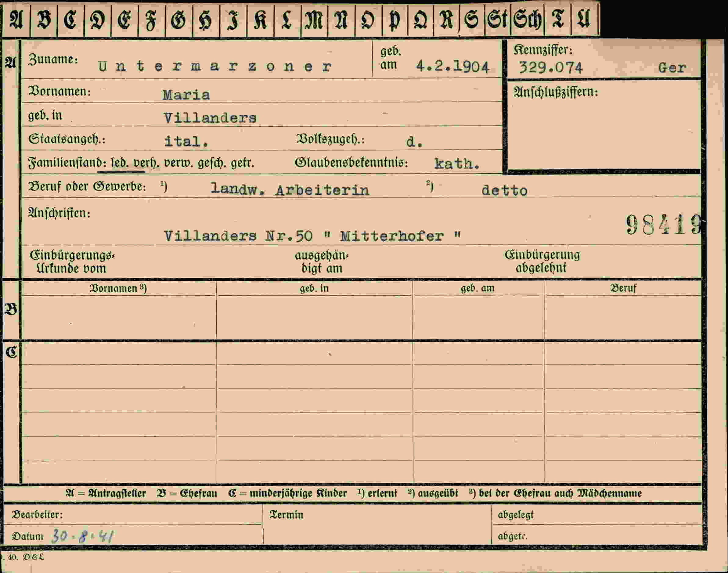728x573 pixels.
Task: Select the alphabet tab 'M' at top
Action: (x=314, y=20)
